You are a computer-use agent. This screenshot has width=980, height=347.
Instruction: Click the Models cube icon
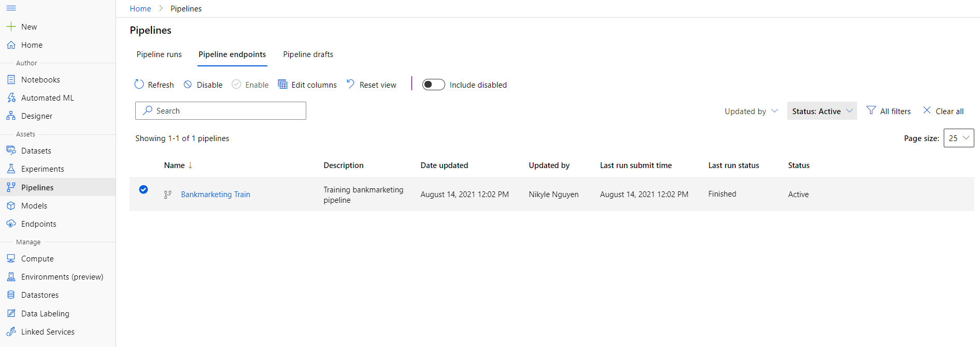tap(11, 206)
